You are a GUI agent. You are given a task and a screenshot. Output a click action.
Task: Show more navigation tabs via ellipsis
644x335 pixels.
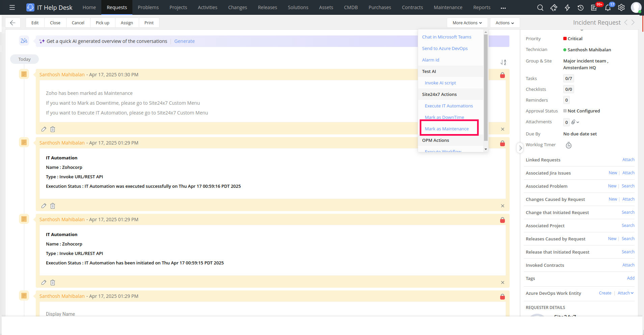(x=503, y=7)
